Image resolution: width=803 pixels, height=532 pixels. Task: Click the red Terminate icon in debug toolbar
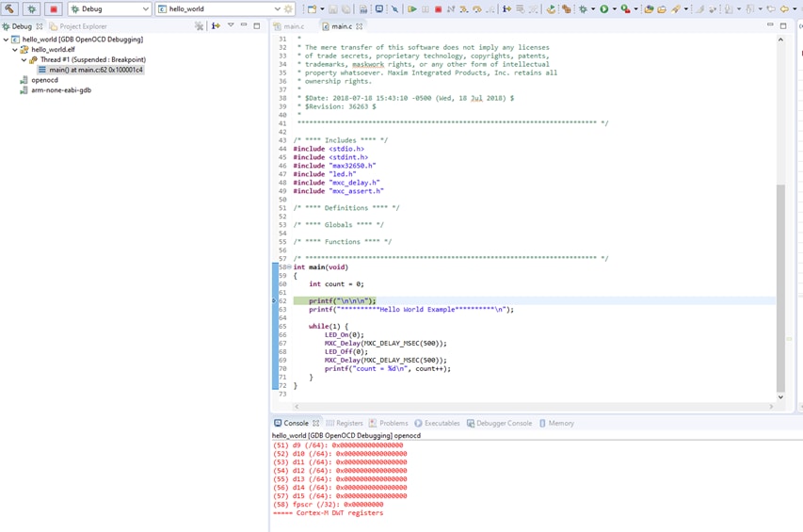(438, 9)
